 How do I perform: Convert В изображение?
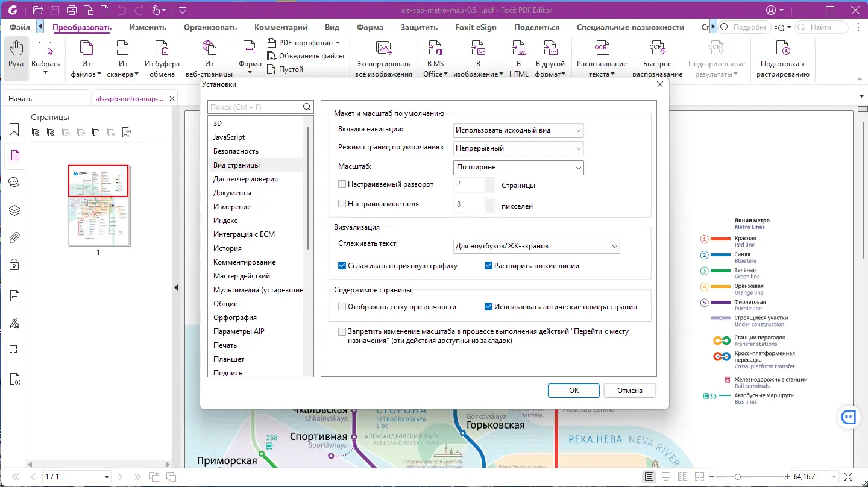point(478,58)
